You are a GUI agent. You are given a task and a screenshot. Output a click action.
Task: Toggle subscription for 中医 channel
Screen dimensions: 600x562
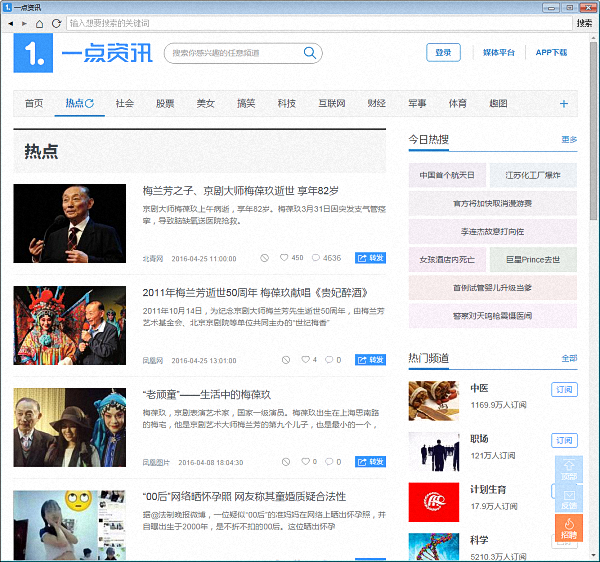point(564,389)
